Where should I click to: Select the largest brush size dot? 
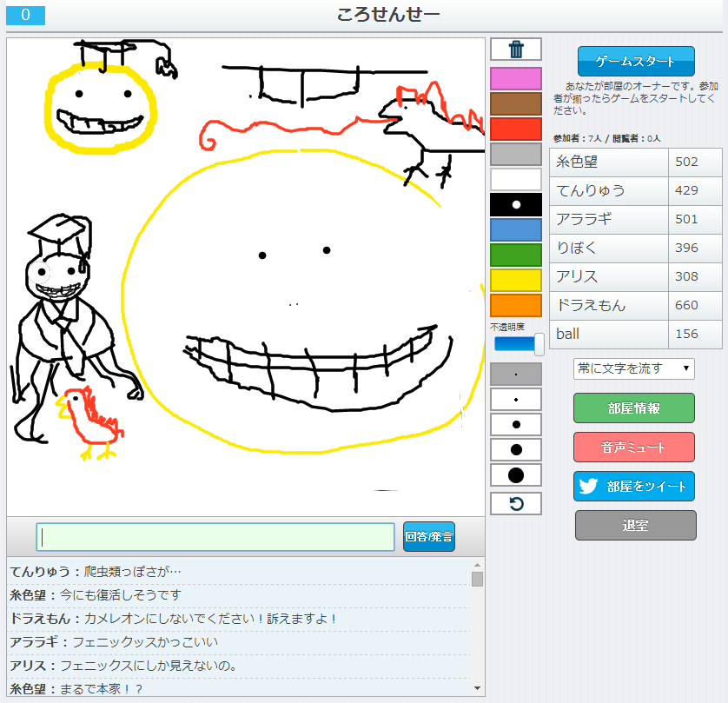[x=516, y=475]
